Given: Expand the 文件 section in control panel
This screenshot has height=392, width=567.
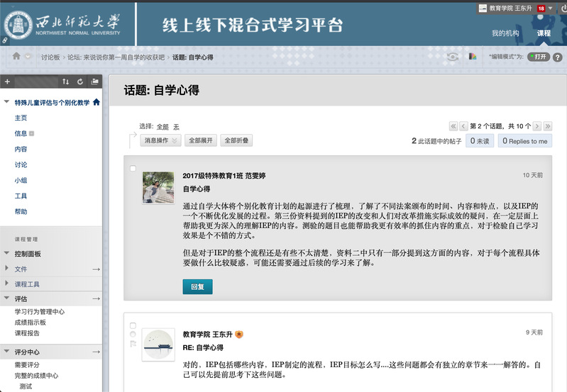Looking at the screenshot, I should coord(6,269).
